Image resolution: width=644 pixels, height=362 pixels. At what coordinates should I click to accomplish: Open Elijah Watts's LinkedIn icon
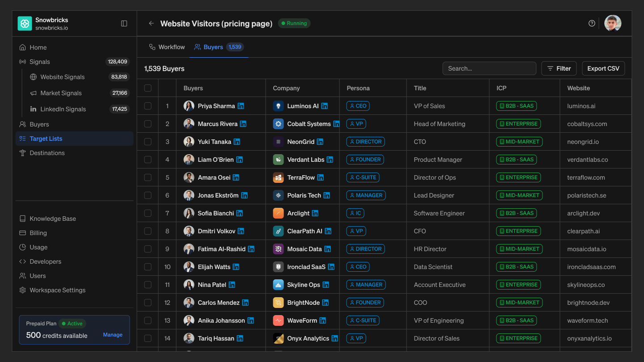pos(236,267)
